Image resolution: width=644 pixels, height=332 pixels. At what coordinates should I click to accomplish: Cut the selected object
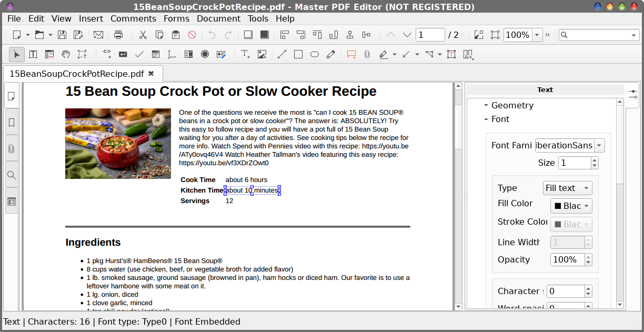[x=143, y=35]
